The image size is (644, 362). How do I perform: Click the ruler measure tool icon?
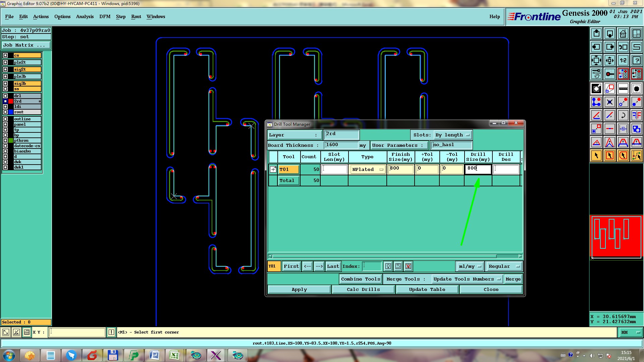623,88
